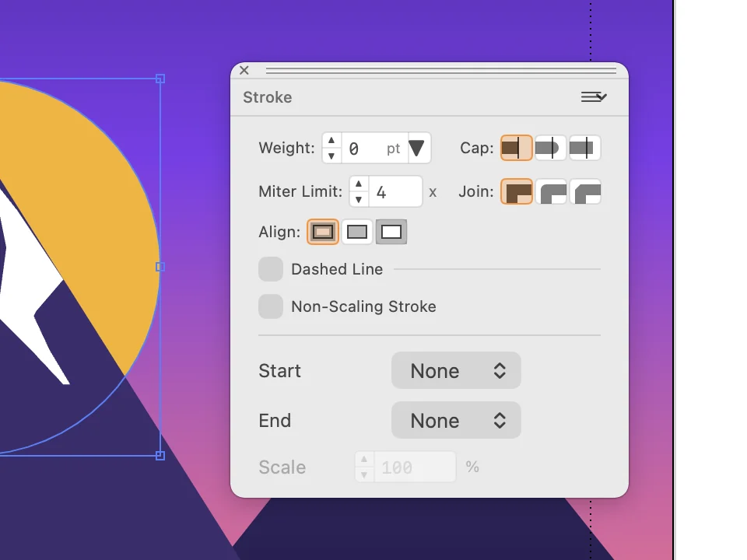Click the "Weight:" label
Viewport: 747px width, 560px height.
[287, 148]
